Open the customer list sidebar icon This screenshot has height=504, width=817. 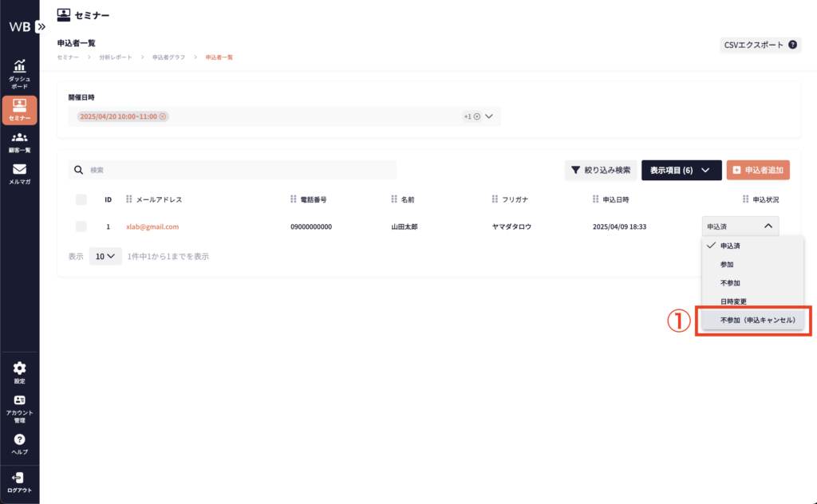(x=19, y=138)
